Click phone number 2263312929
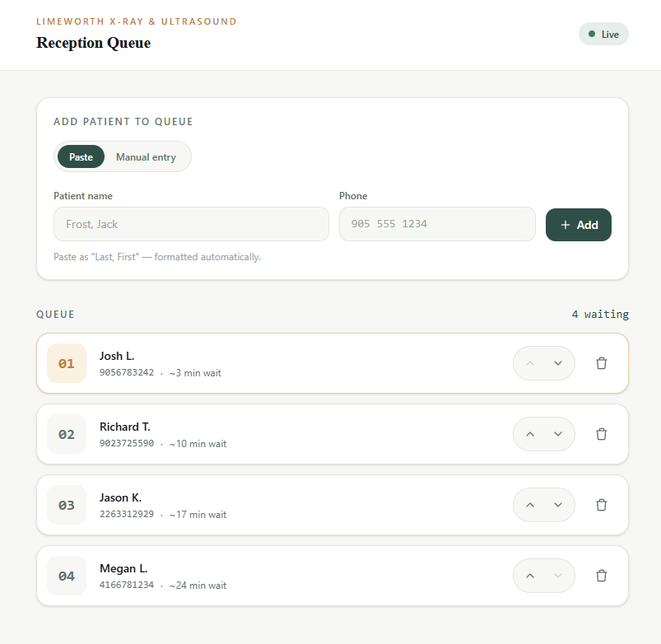The image size is (661, 644). pos(127,514)
